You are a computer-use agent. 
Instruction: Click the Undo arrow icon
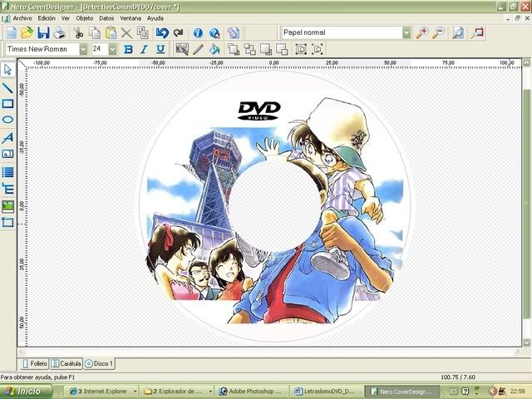[x=162, y=33]
